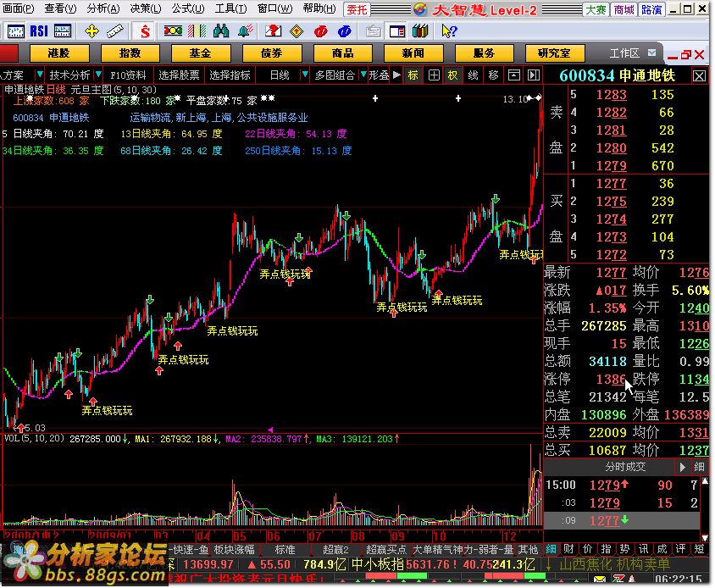Open the 工具(T) menu

[x=230, y=8]
